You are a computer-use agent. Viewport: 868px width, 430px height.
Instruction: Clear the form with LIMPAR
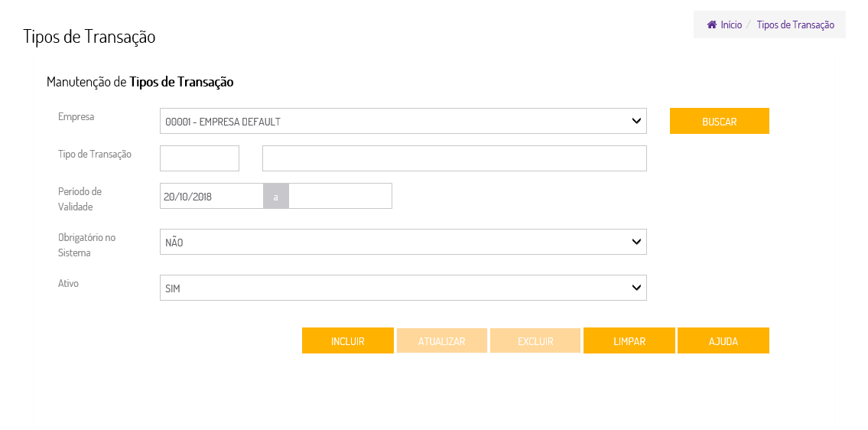(x=629, y=341)
